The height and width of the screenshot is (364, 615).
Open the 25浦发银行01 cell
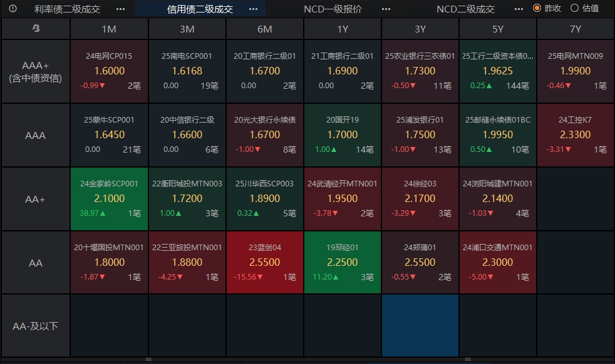pyautogui.click(x=420, y=135)
